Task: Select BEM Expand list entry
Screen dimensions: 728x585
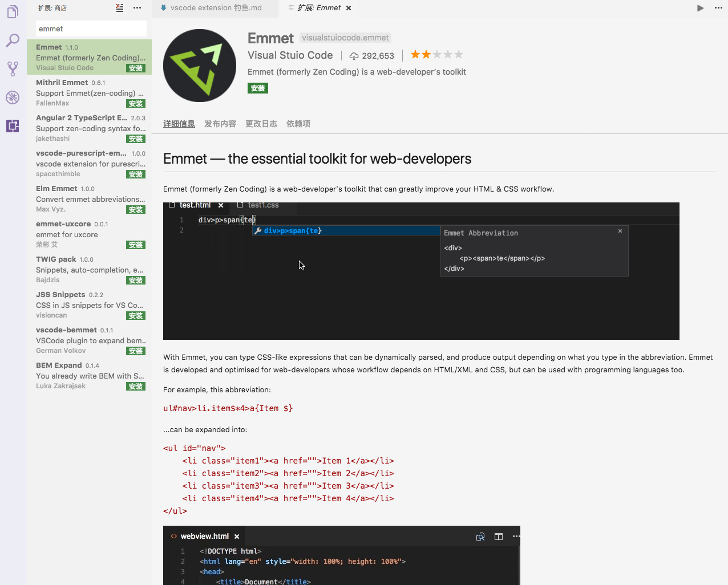Action: click(89, 375)
